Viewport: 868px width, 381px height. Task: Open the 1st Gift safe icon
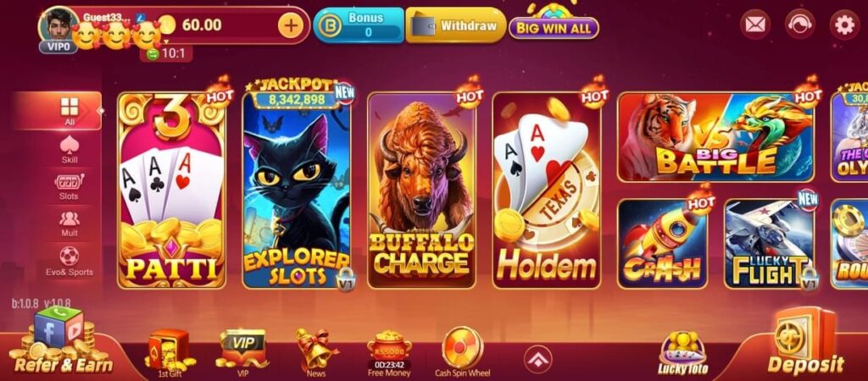[x=168, y=353]
